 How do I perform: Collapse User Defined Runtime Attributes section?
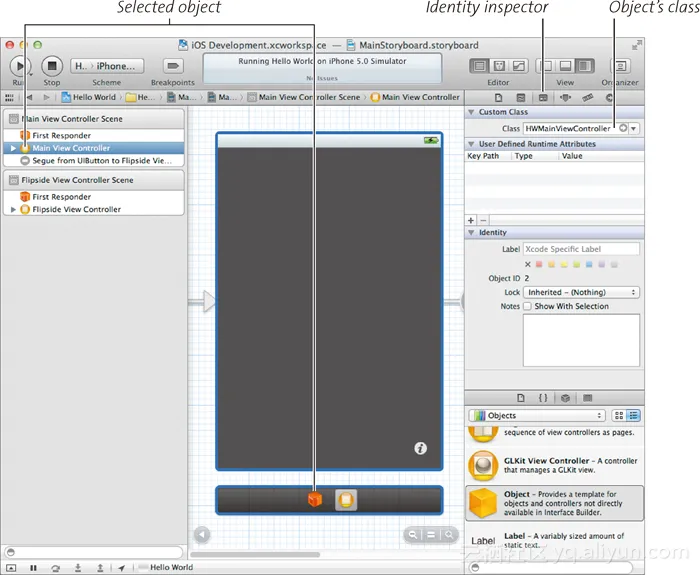coord(471,144)
